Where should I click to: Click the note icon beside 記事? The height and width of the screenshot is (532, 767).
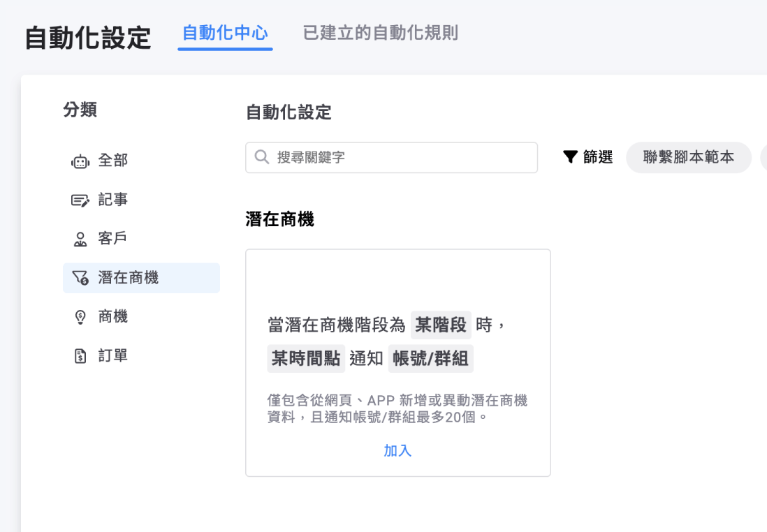pyautogui.click(x=82, y=200)
